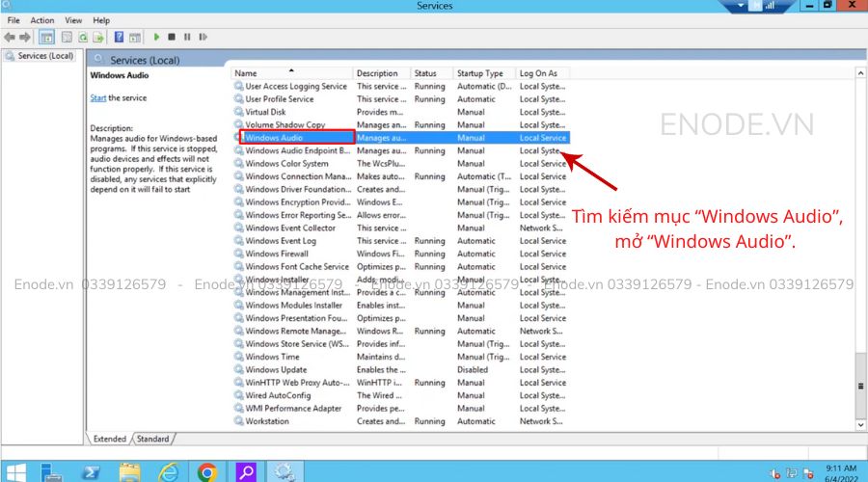Click the Refresh toolbar icon
Image resolution: width=868 pixels, height=482 pixels.
pyautogui.click(x=84, y=37)
